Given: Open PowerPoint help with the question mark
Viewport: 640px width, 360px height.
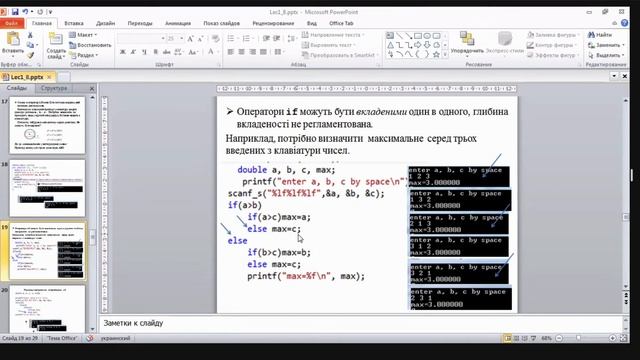Looking at the screenshot, I should (x=624, y=23).
